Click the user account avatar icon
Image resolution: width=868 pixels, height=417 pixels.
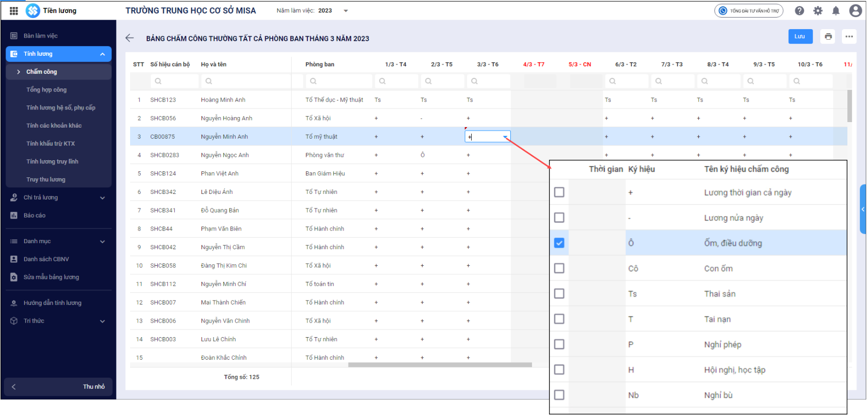tap(855, 11)
